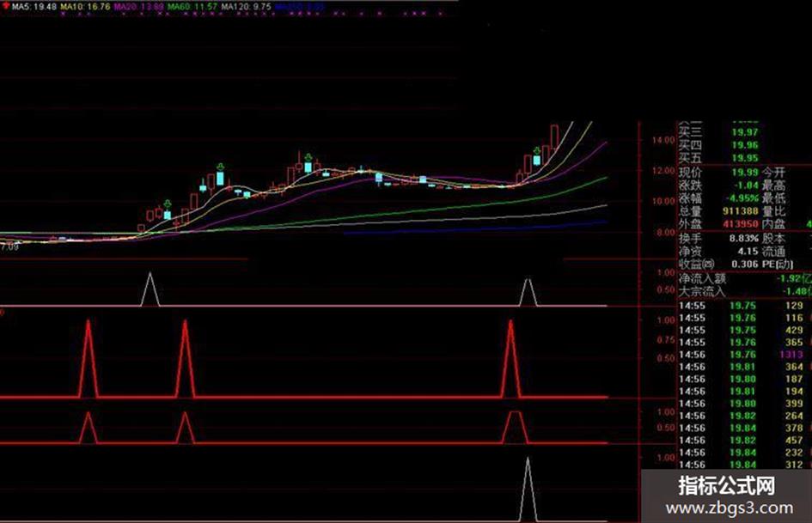Select the MA120: 9.75 indicator label
This screenshot has height=523, width=812.
pyautogui.click(x=246, y=7)
